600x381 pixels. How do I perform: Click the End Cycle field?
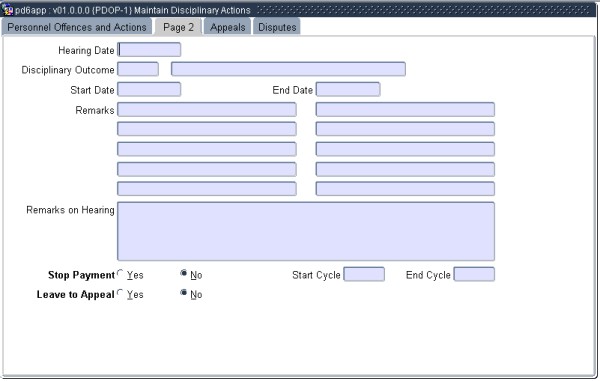pyautogui.click(x=474, y=274)
